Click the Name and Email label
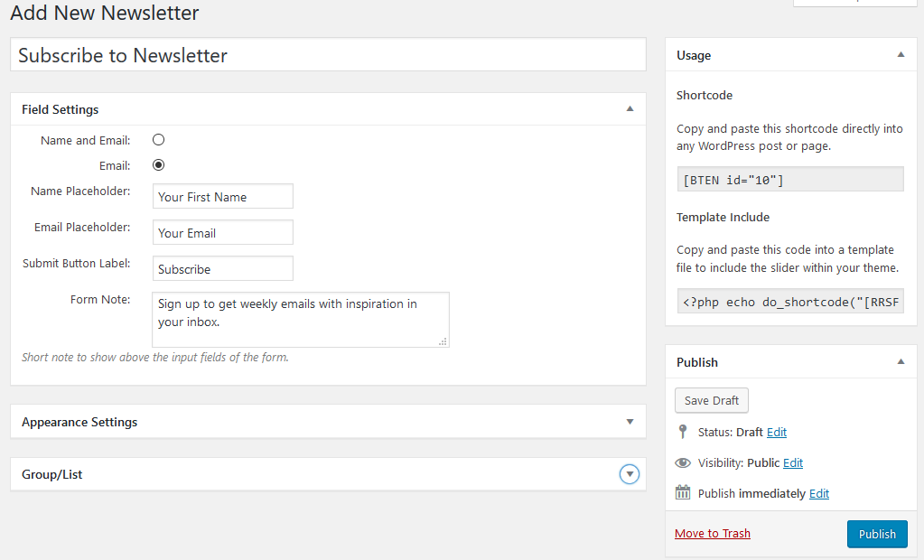The width and height of the screenshot is (924, 560). 86,140
